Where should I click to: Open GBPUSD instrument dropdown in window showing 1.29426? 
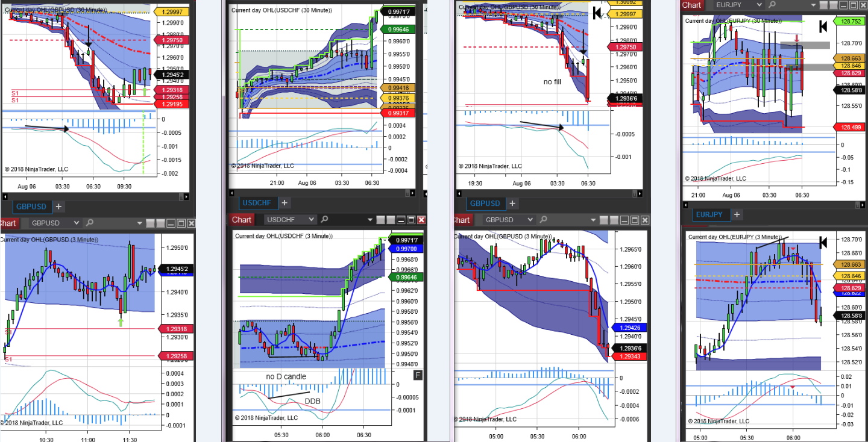(x=509, y=220)
